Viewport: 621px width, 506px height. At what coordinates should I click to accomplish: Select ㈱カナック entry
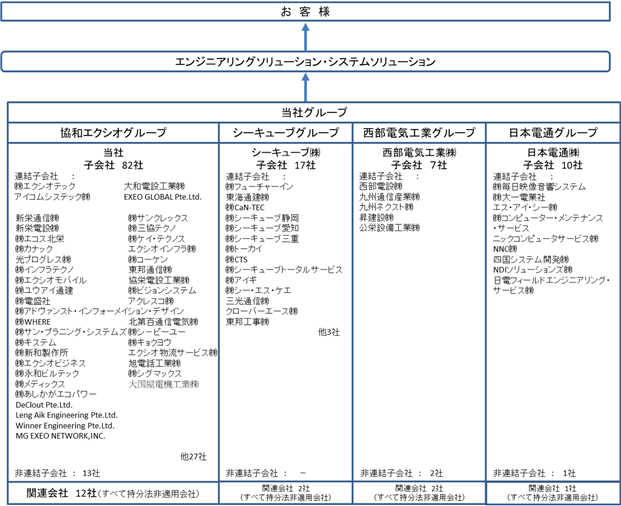point(34,249)
